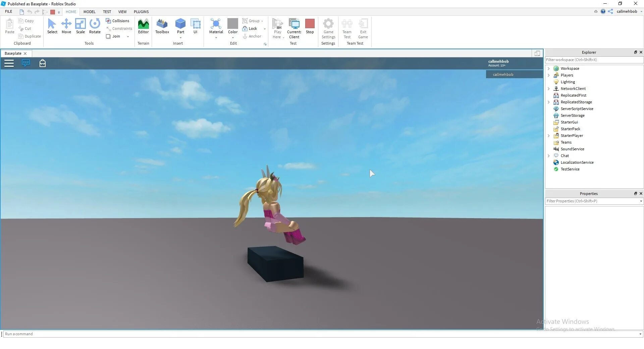Open the Join dropdown arrow
The image size is (644, 349).
[128, 37]
